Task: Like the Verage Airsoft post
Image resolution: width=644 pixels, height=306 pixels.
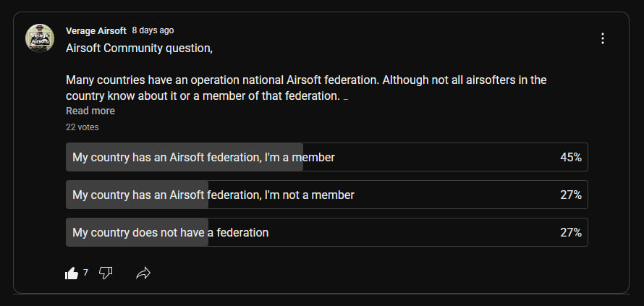Action: click(72, 273)
